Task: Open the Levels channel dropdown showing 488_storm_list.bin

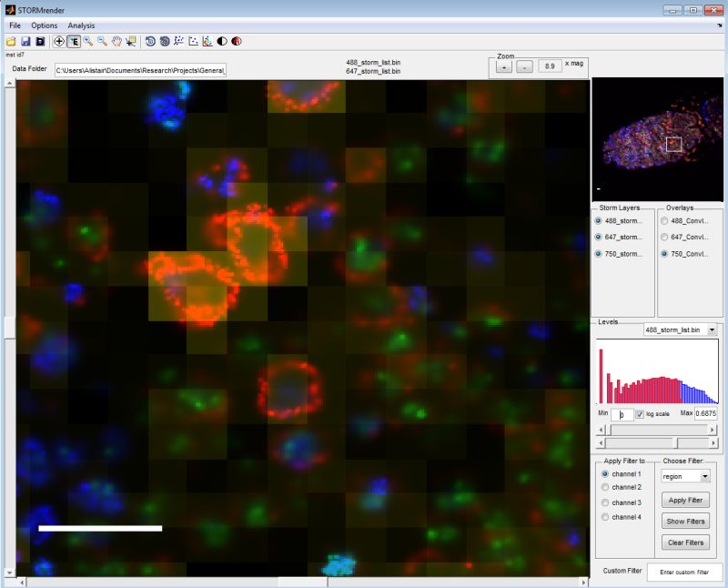Action: click(678, 330)
